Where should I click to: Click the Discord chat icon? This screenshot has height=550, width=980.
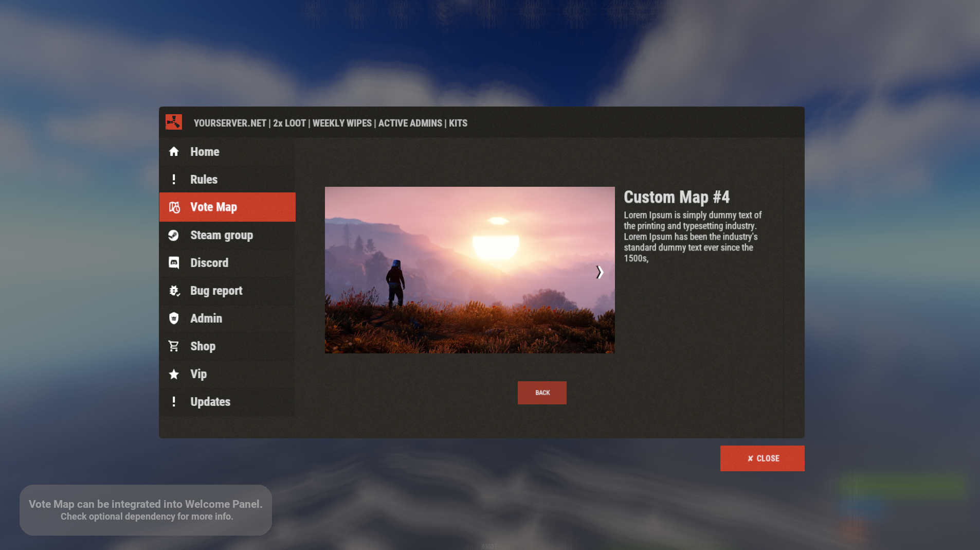(174, 263)
